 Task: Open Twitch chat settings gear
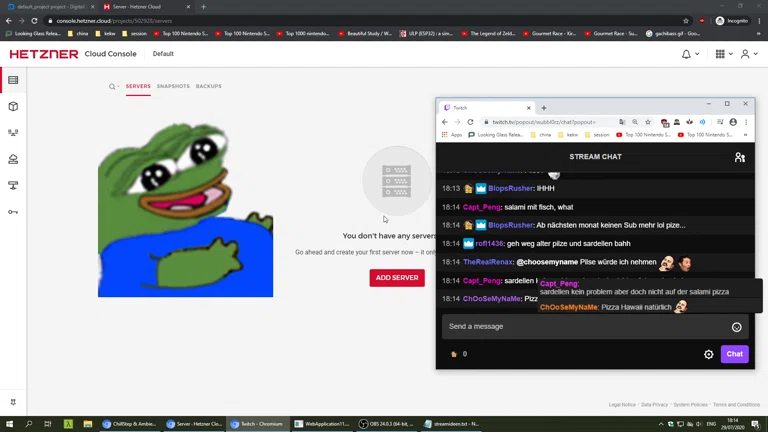coord(709,354)
